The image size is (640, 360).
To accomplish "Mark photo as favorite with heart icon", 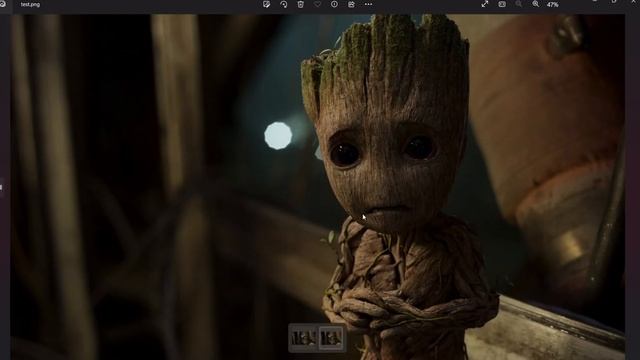I will tap(318, 4).
